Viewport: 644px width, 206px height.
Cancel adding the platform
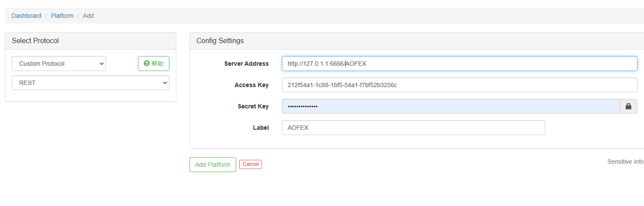[x=251, y=164]
